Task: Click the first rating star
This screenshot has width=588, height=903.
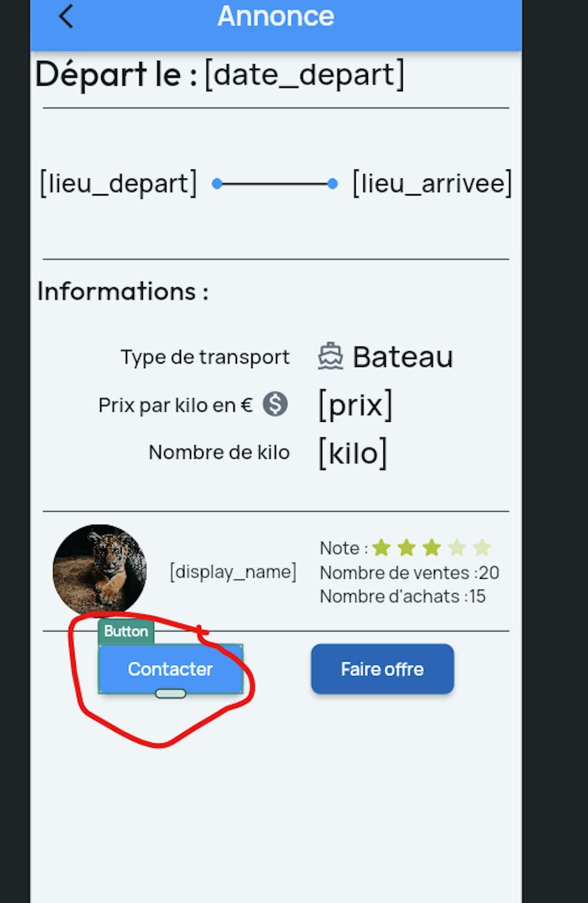Action: [382, 548]
